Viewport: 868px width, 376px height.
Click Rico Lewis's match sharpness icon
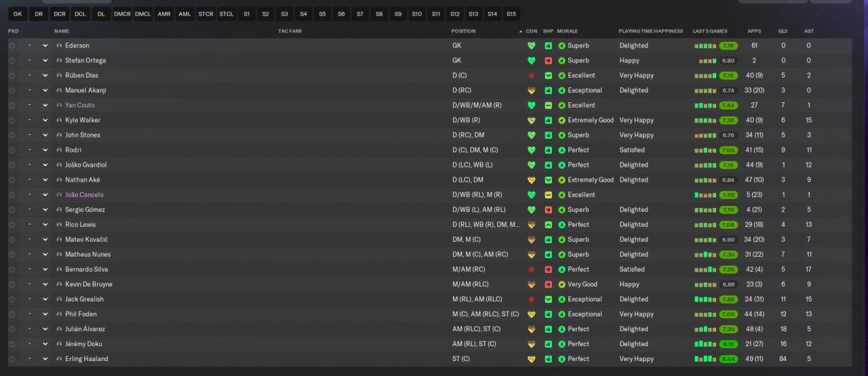click(548, 224)
